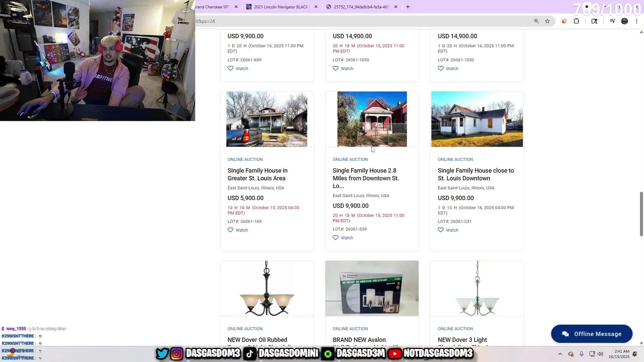
Task: Bookmark this page with the star icon
Action: point(547,21)
